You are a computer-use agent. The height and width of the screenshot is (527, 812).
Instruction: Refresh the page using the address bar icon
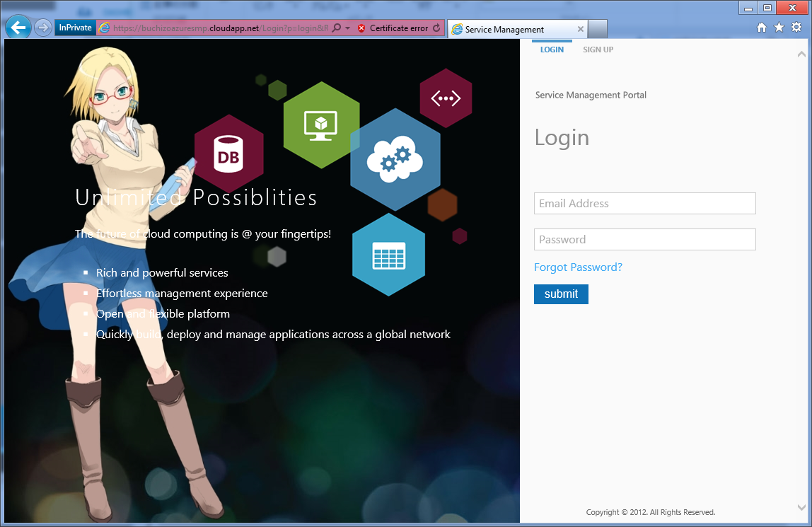436,28
